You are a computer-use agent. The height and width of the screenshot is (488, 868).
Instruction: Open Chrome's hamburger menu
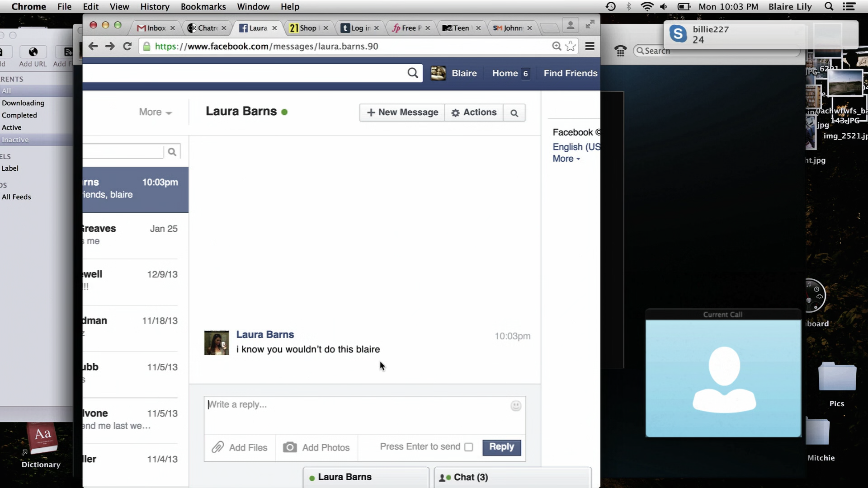click(590, 46)
